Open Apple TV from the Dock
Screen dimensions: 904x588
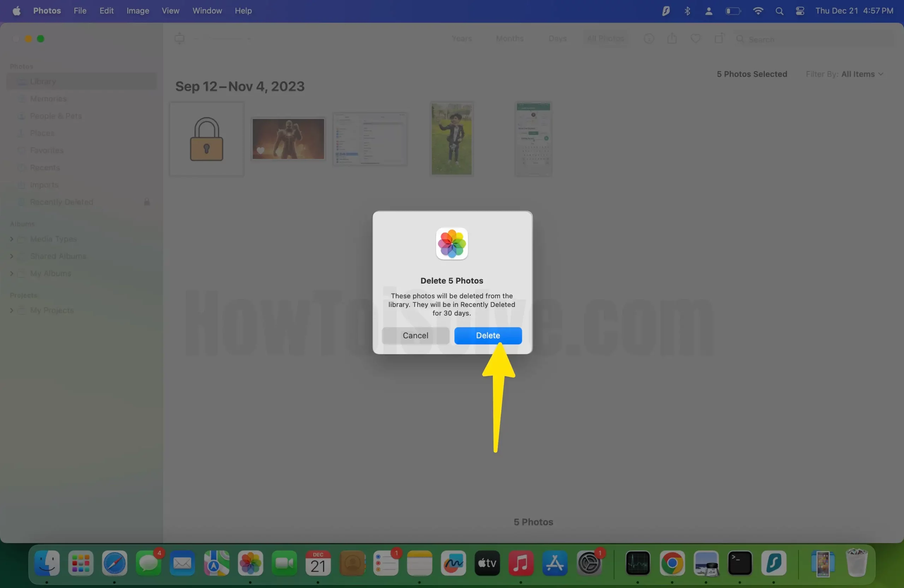pyautogui.click(x=487, y=563)
